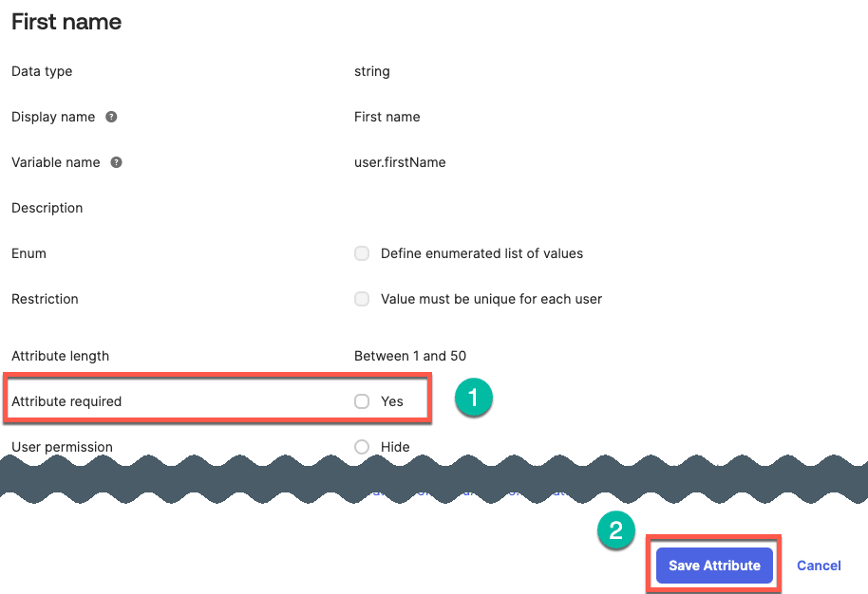Click the Cancel link
Image resolution: width=868 pixels, height=594 pixels.
tap(819, 566)
